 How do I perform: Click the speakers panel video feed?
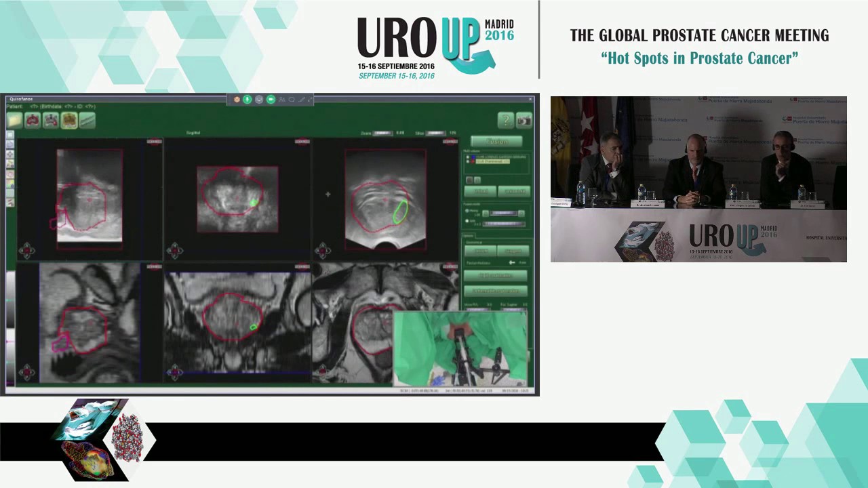pyautogui.click(x=698, y=179)
